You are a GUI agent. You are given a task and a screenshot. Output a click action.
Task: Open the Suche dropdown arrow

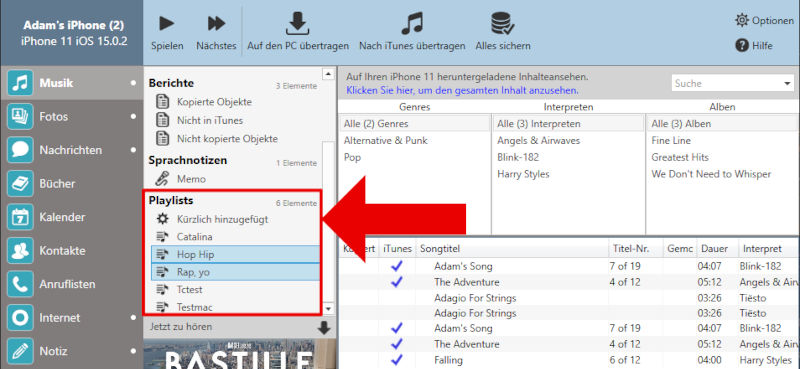pos(786,83)
